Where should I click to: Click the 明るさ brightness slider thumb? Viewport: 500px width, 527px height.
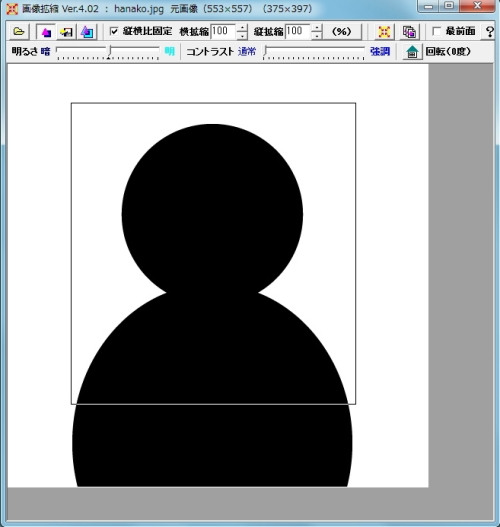coord(109,52)
